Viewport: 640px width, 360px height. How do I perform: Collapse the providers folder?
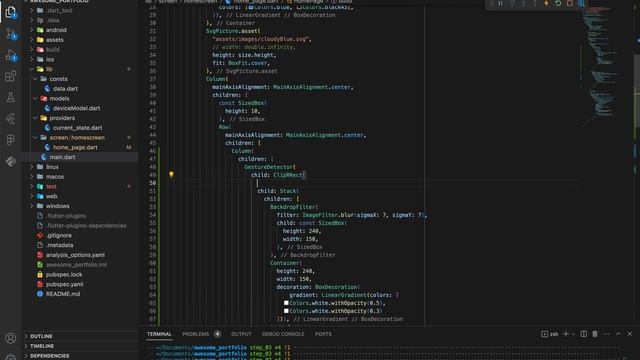36,118
